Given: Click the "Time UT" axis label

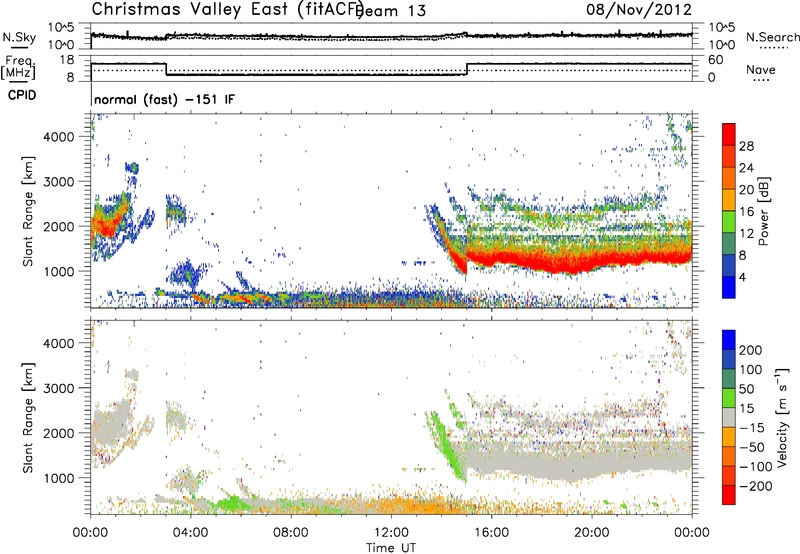Looking at the screenshot, I should pos(391,548).
